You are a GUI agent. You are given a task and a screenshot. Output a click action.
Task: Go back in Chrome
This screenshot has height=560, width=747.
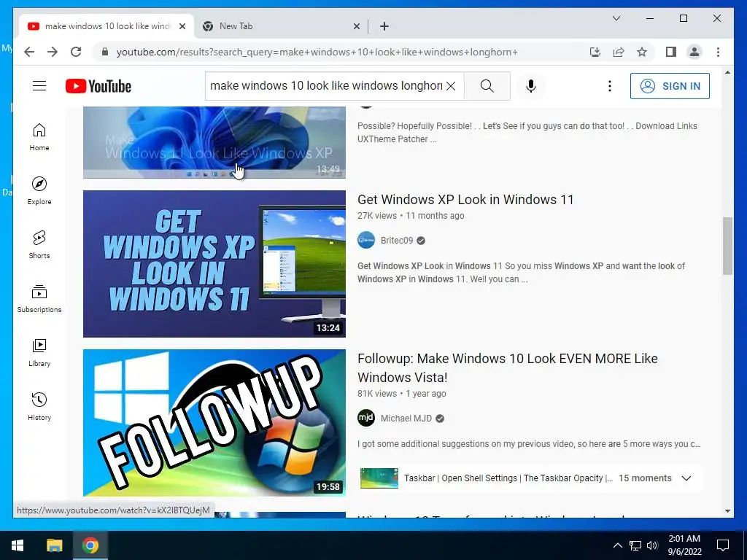[29, 52]
